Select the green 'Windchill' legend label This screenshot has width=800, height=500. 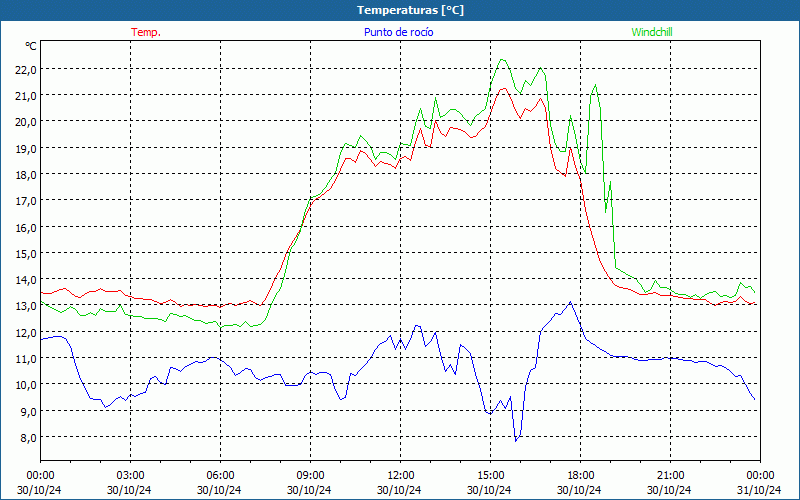coord(652,32)
